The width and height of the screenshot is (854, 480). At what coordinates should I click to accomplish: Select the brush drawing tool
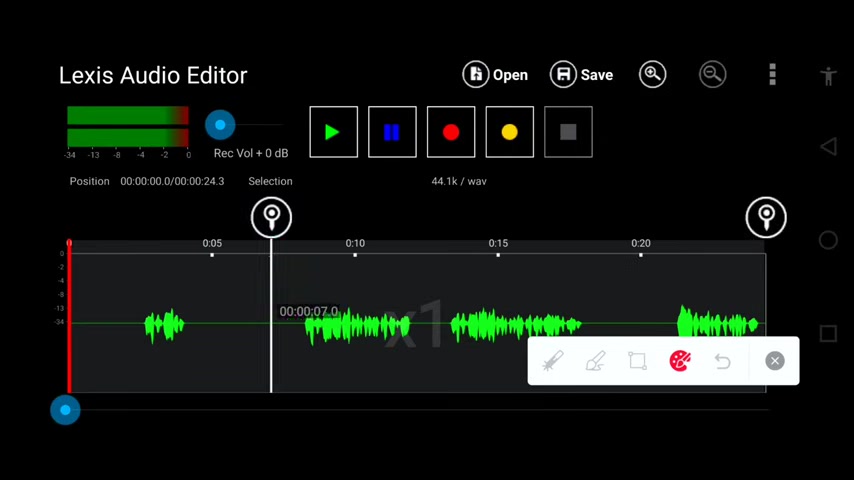point(595,361)
